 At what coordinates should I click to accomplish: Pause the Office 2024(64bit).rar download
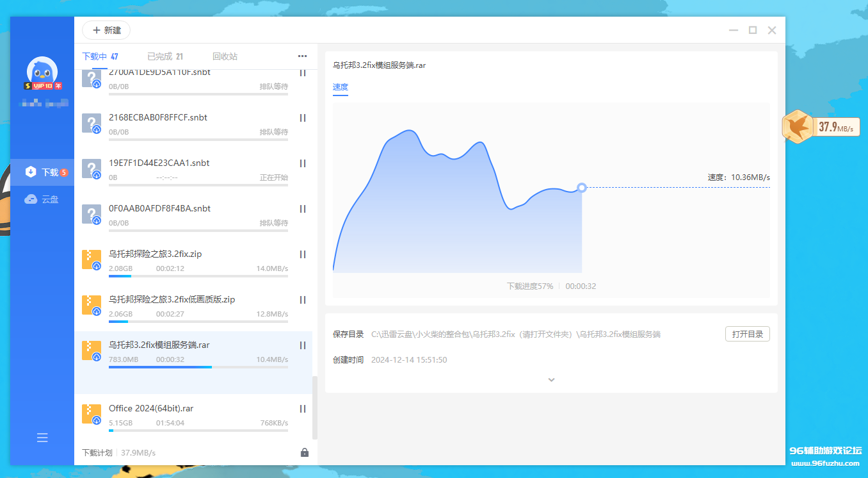pos(303,409)
